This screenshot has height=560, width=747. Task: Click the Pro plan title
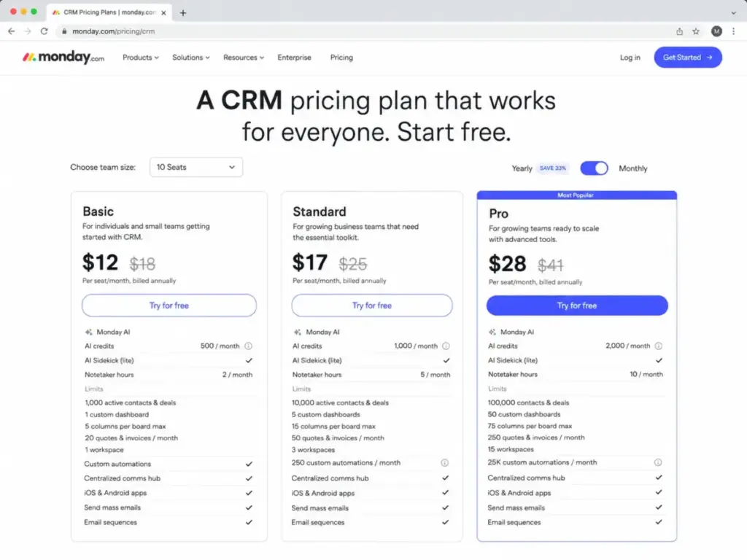pos(498,214)
